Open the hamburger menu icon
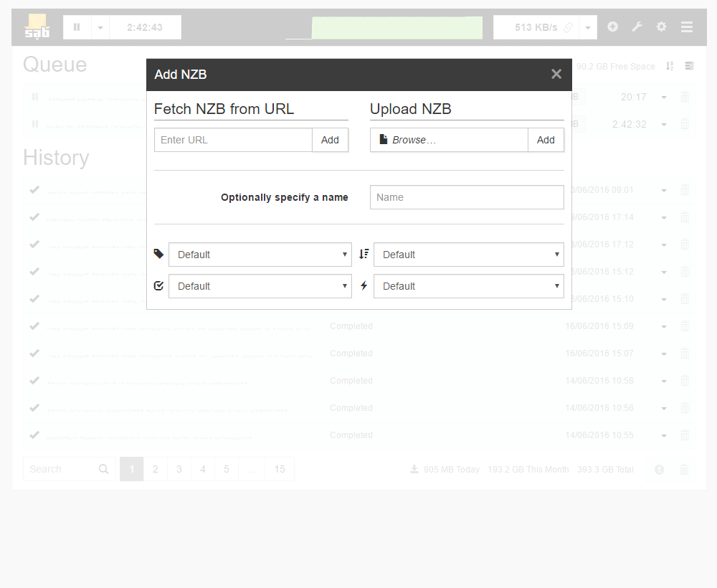This screenshot has width=717, height=588. [x=686, y=27]
